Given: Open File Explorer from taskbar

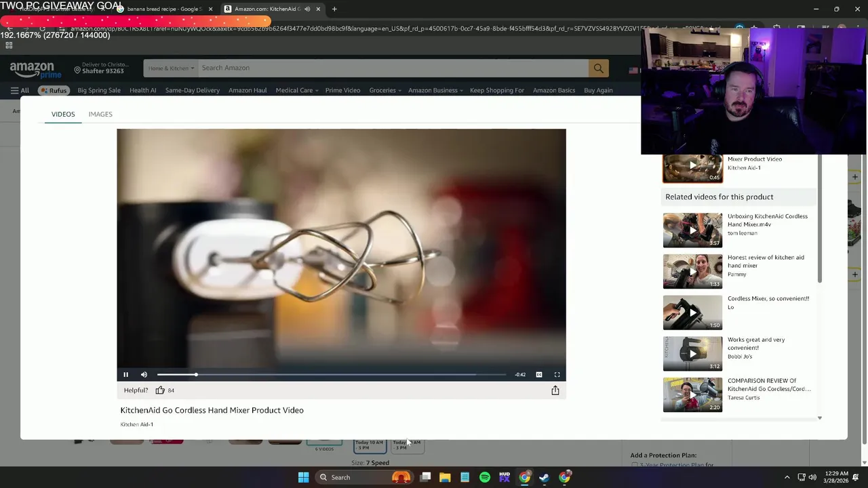Looking at the screenshot, I should click(445, 477).
